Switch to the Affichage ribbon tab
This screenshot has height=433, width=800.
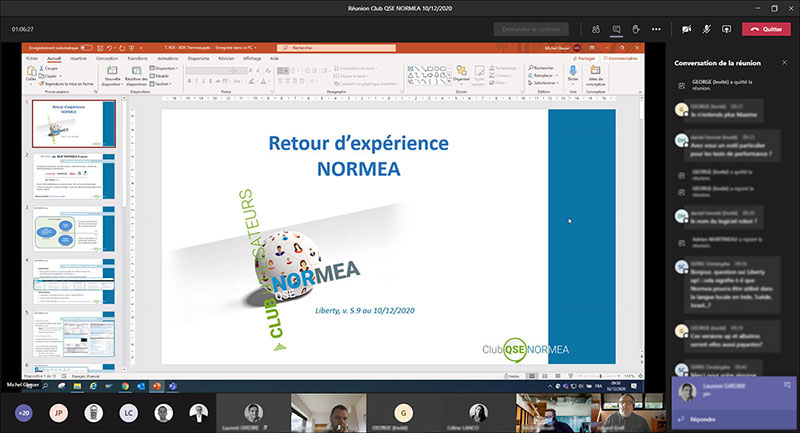click(x=252, y=59)
